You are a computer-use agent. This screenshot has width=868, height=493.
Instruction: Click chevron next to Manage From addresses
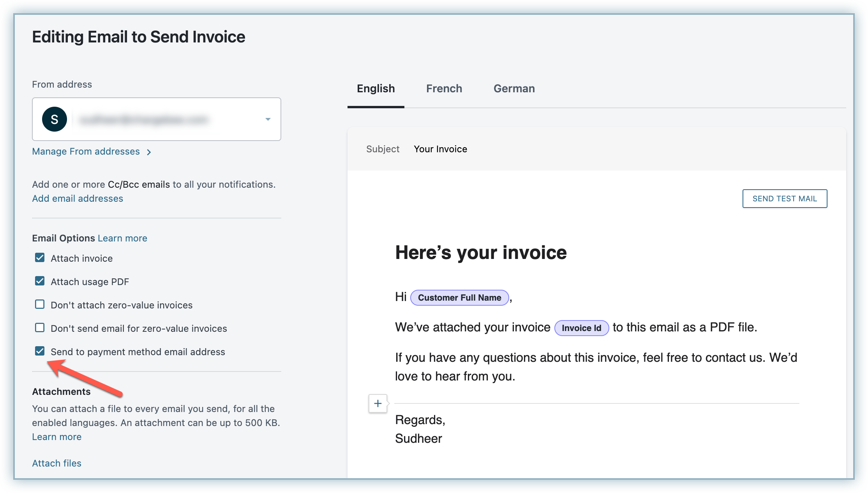pyautogui.click(x=149, y=152)
